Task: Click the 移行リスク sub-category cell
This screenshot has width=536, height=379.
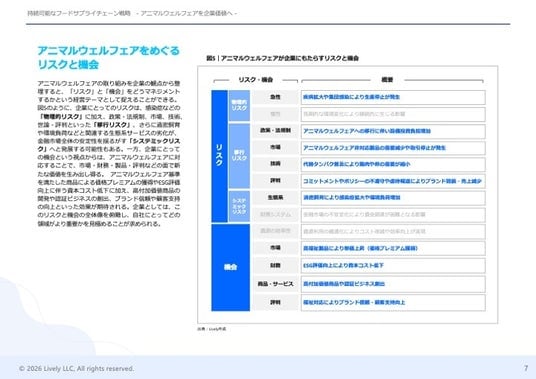Action: 239,156
